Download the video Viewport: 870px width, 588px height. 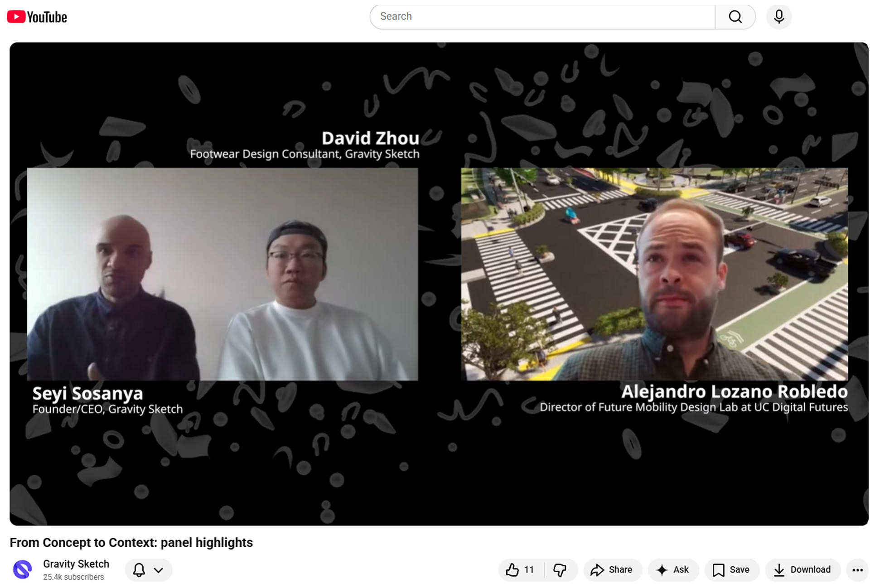coord(802,569)
